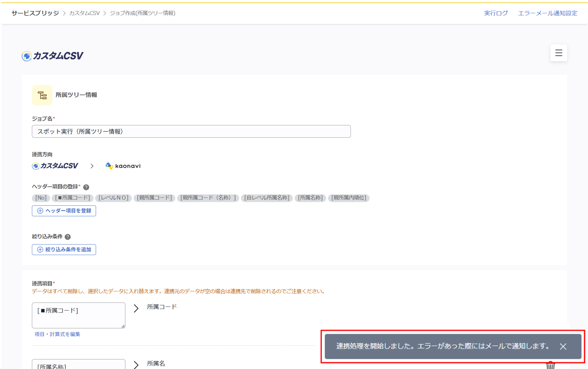
Task: Click the arrow icon between カスタムCSV and kaonavi
Action: tap(92, 166)
